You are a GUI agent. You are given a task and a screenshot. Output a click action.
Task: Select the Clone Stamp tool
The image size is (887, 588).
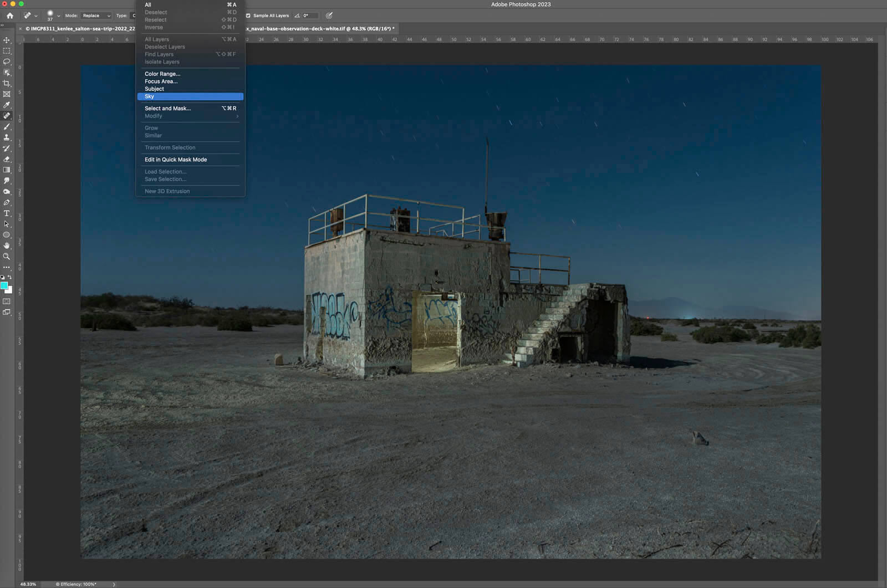[7, 137]
